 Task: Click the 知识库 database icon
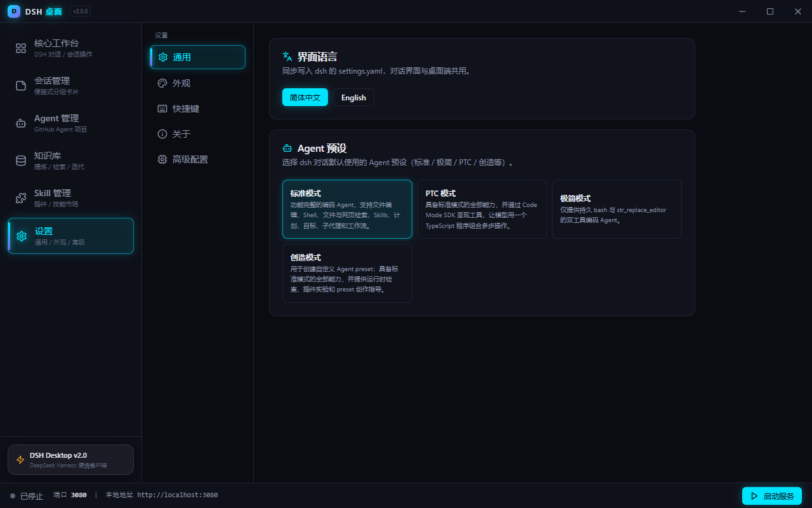click(x=21, y=161)
